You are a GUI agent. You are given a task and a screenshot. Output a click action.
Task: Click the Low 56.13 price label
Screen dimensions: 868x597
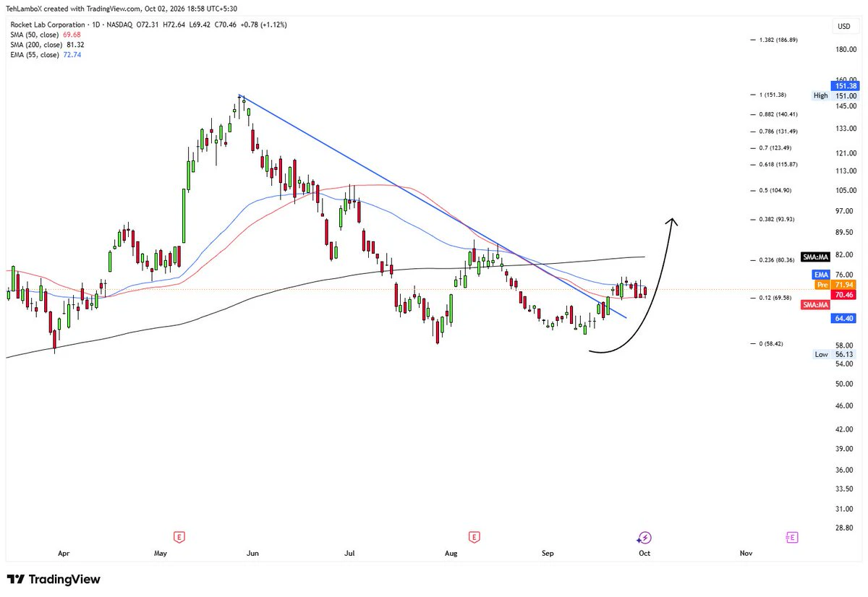(x=835, y=354)
